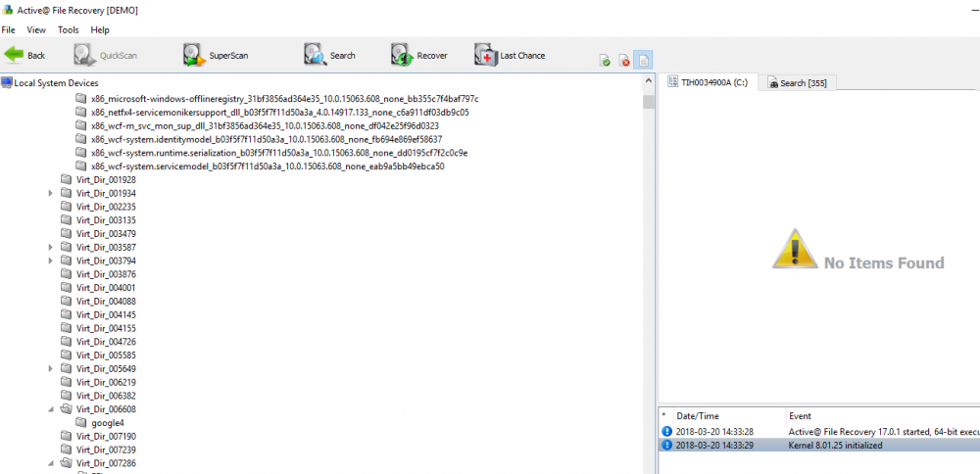
Task: Open the View menu
Action: click(x=36, y=30)
